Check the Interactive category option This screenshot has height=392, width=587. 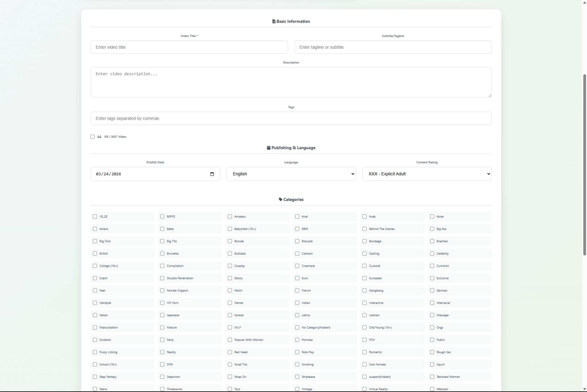(365, 303)
